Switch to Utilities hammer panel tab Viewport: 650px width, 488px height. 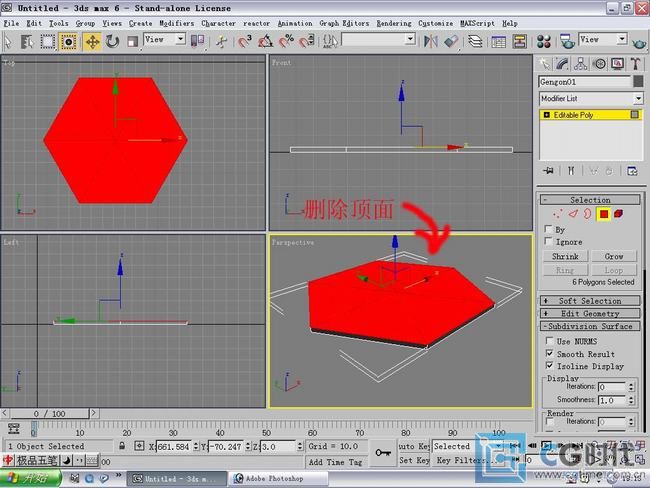click(636, 64)
